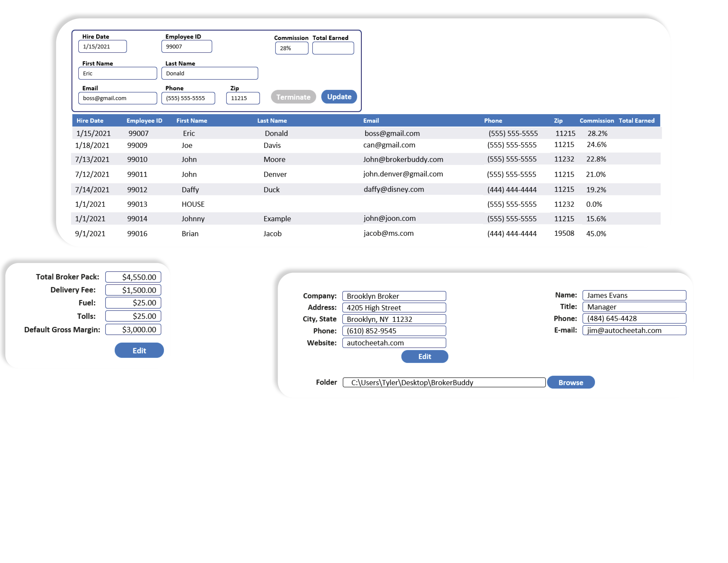
Task: Click the empty Total Earned field
Action: (333, 48)
